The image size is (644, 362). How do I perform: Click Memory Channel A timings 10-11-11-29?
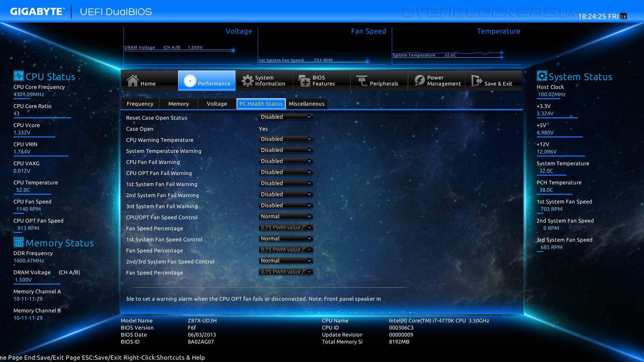coord(28,299)
